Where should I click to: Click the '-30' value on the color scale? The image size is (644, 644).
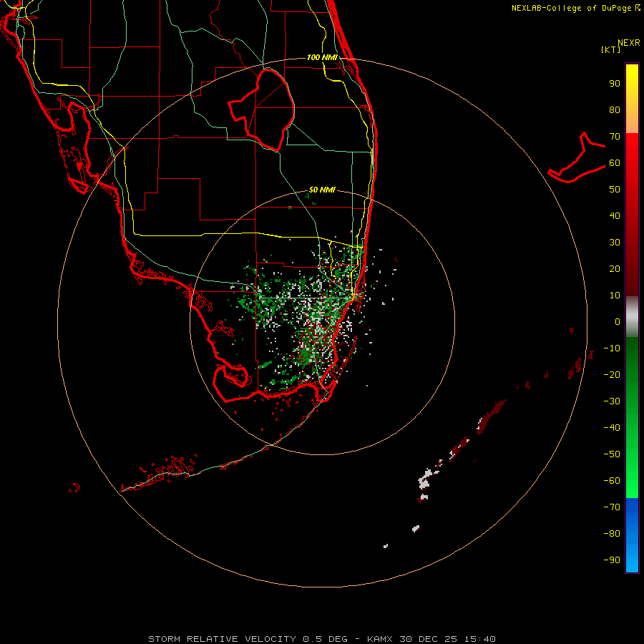click(612, 401)
